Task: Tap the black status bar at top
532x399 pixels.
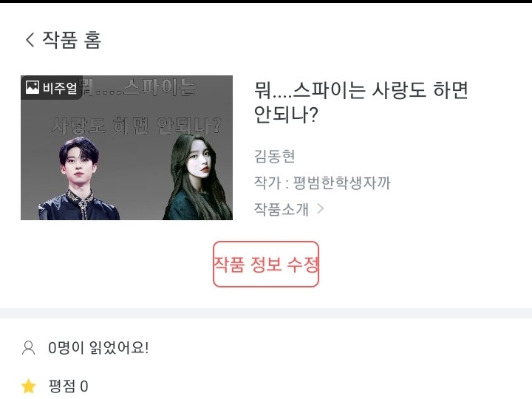Action: [266, 1]
